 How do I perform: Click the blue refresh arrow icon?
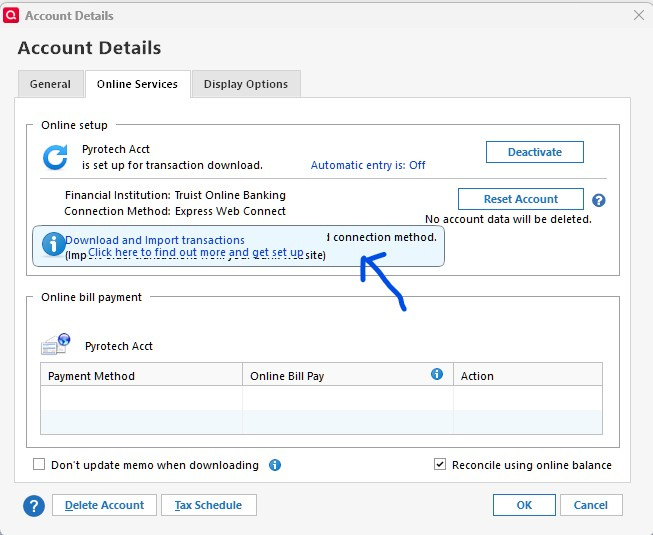55,157
